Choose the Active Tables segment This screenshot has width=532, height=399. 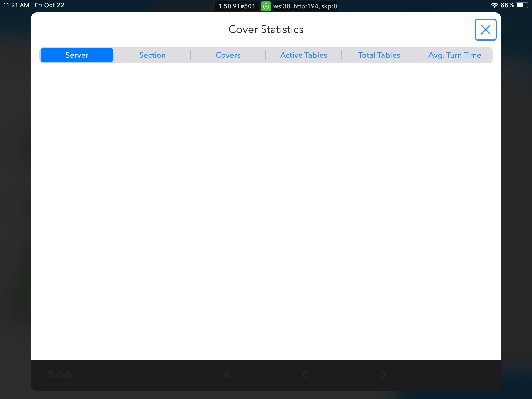pos(303,55)
